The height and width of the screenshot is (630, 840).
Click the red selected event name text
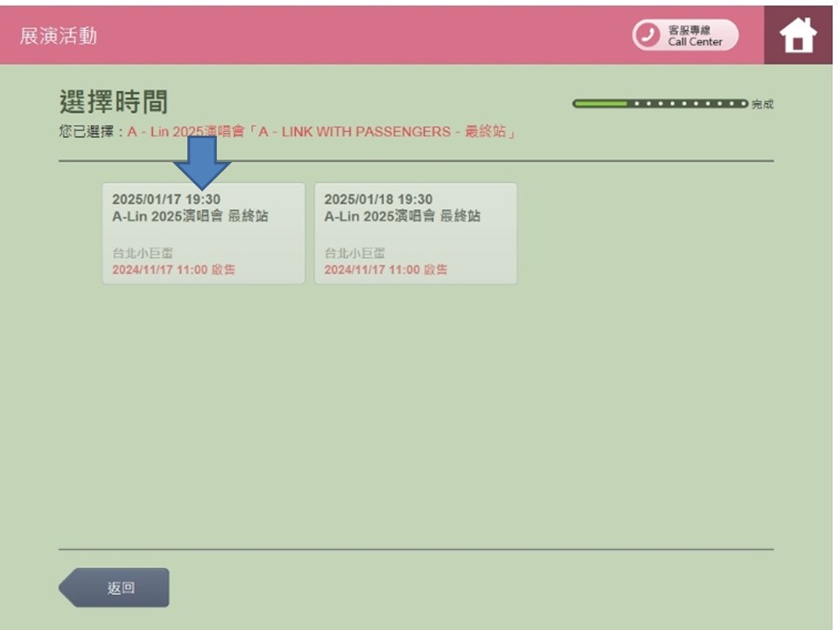pos(321,132)
